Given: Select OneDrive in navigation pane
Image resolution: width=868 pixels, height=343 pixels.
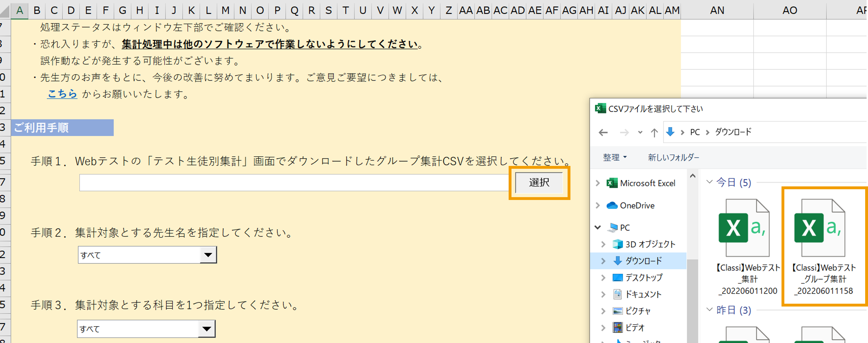Looking at the screenshot, I should point(630,205).
